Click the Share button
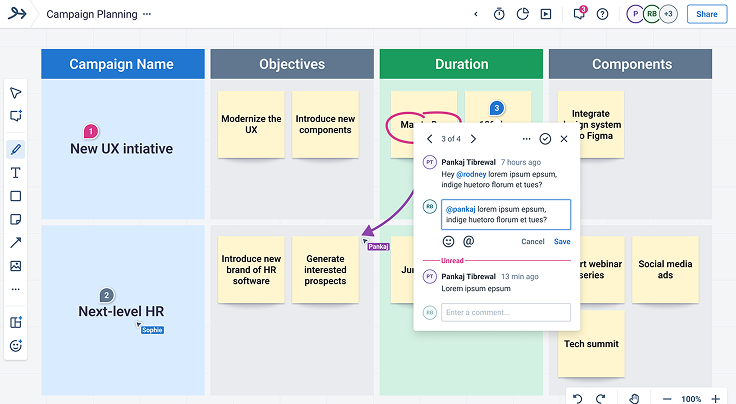 pyautogui.click(x=706, y=14)
